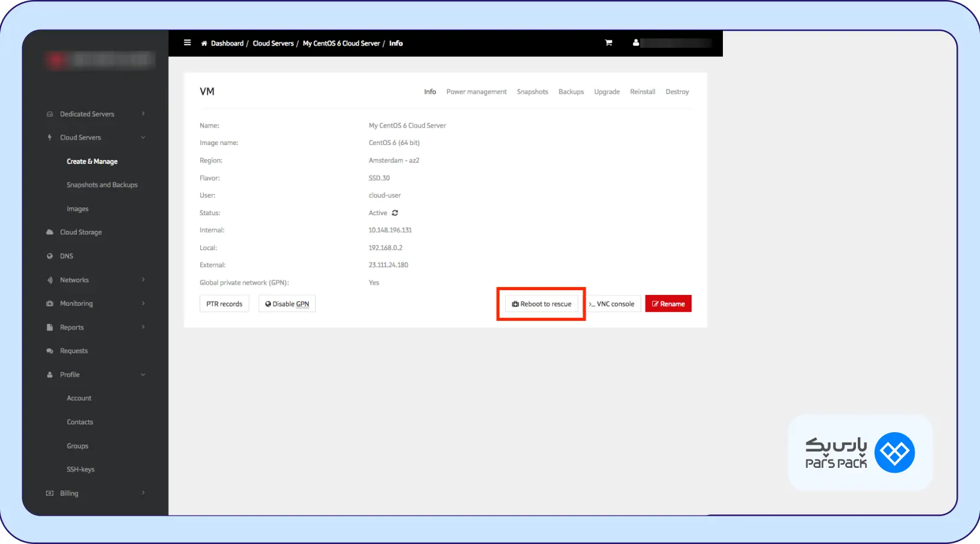The image size is (980, 544).
Task: Open the shopping cart icon
Action: pyautogui.click(x=609, y=43)
